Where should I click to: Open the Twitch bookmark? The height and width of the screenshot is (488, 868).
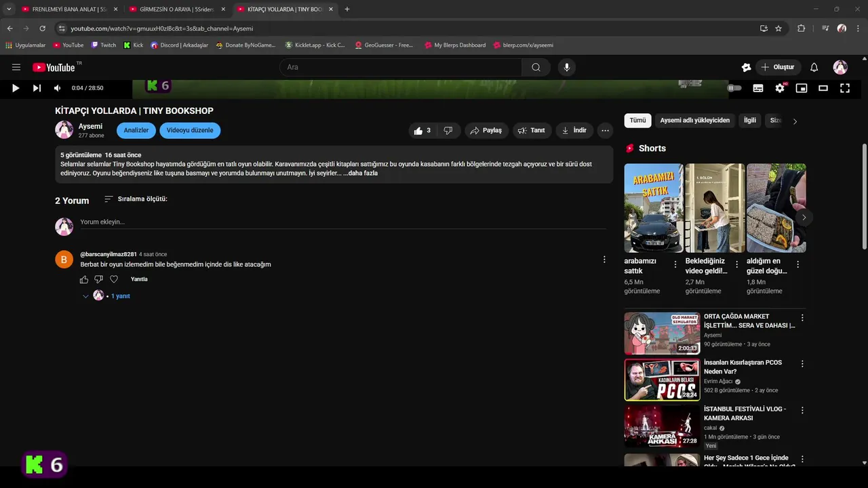pos(103,45)
